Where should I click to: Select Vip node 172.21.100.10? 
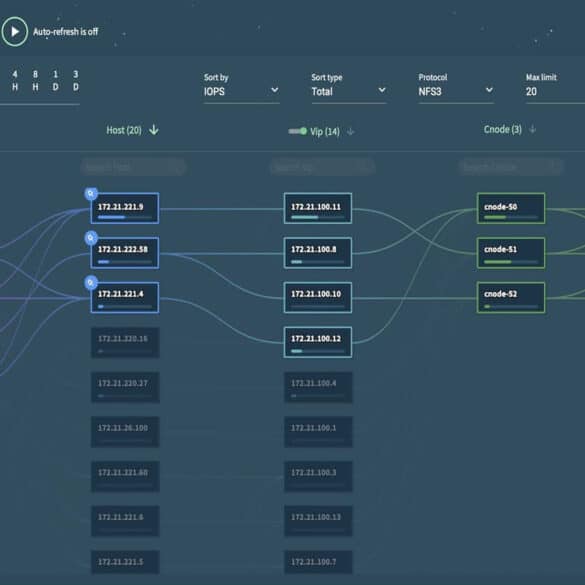[x=318, y=298]
